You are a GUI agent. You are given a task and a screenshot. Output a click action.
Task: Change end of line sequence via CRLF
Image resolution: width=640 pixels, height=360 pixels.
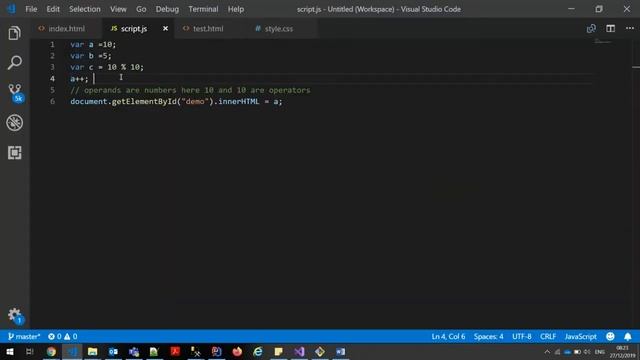[x=548, y=336]
